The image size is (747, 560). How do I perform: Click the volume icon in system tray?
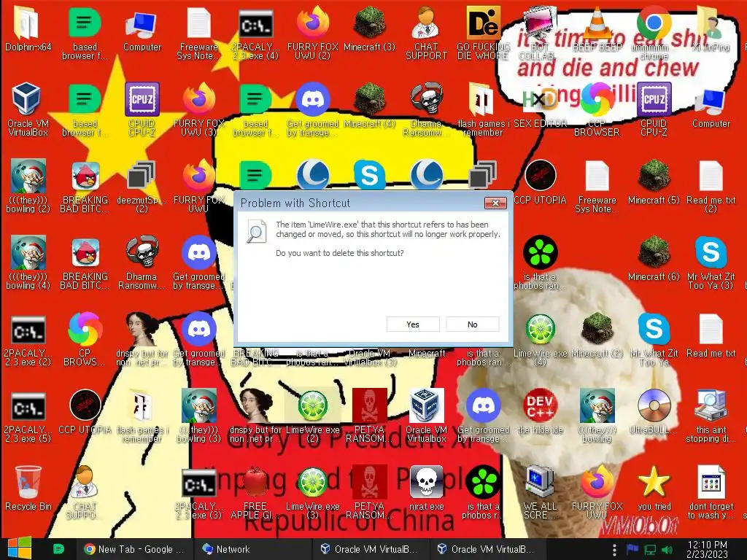tap(667, 550)
